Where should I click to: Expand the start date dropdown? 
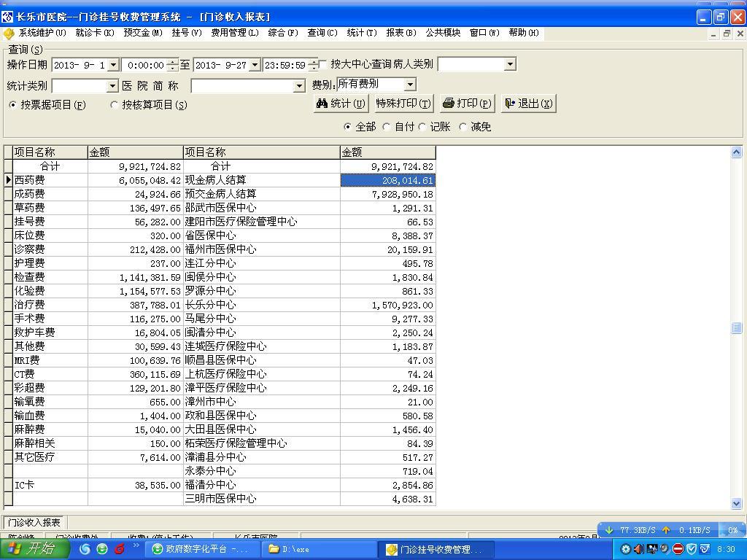[x=113, y=65]
